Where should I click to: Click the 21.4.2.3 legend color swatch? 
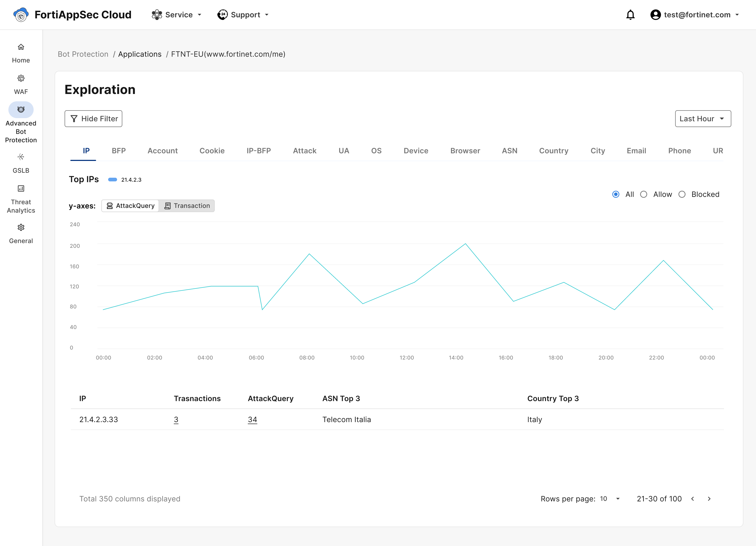[113, 180]
